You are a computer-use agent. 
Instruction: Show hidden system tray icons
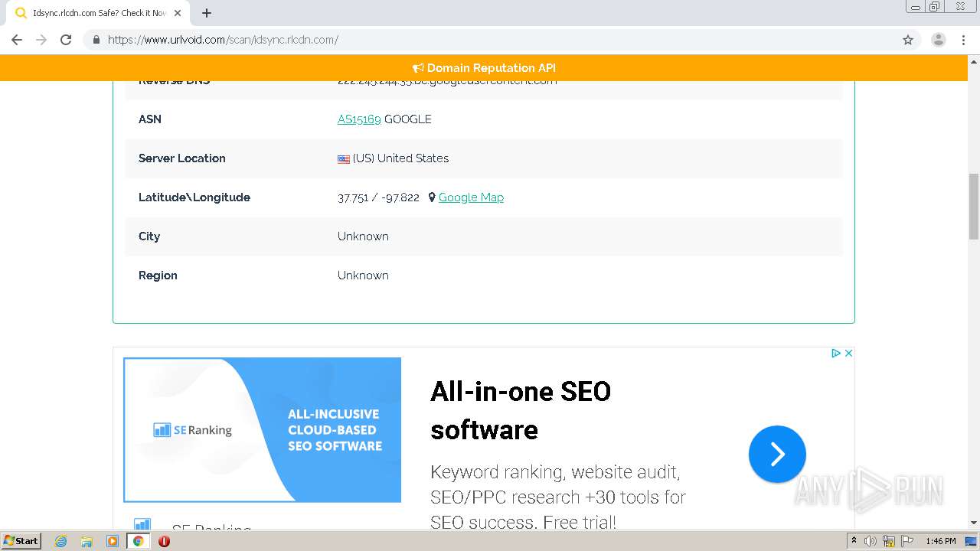854,541
